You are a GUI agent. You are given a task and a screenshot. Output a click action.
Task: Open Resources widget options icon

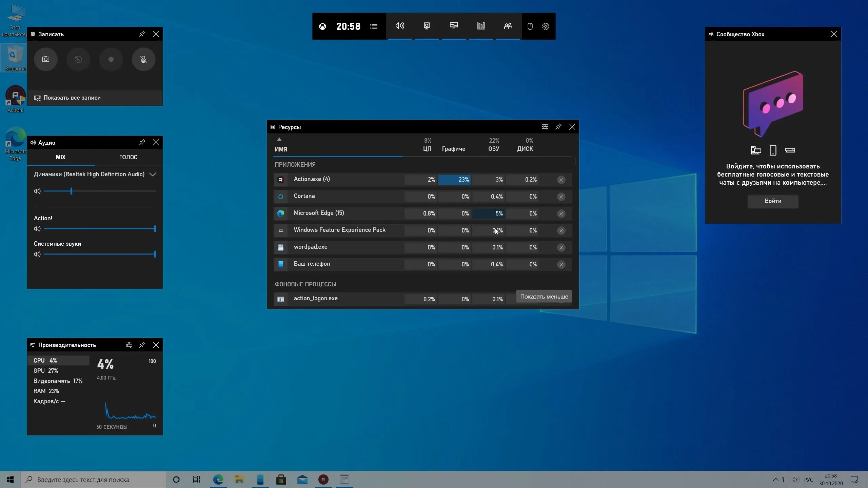coord(545,127)
